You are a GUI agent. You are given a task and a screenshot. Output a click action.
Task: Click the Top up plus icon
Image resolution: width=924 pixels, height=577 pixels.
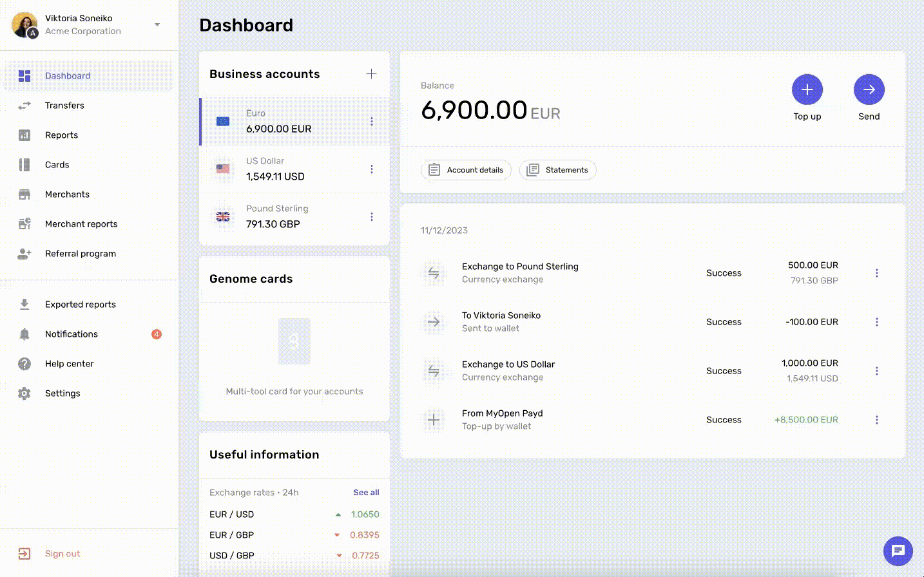click(807, 90)
